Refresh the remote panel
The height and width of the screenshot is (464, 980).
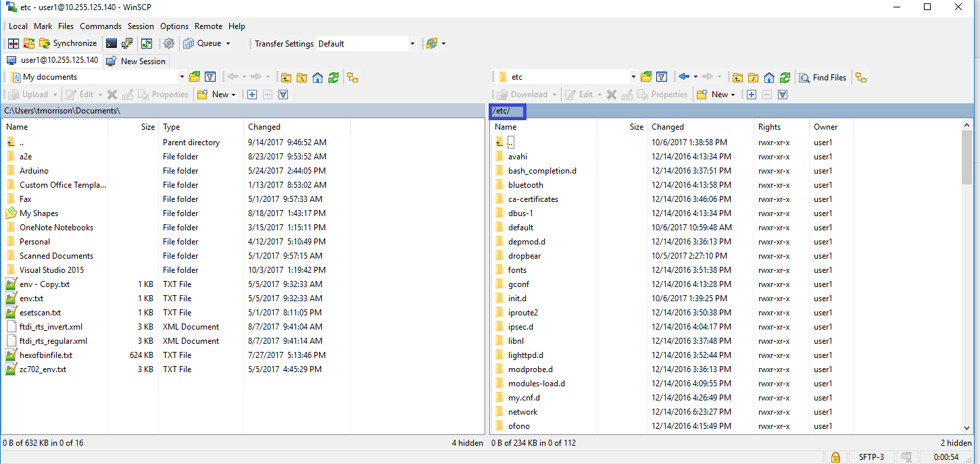pyautogui.click(x=785, y=77)
